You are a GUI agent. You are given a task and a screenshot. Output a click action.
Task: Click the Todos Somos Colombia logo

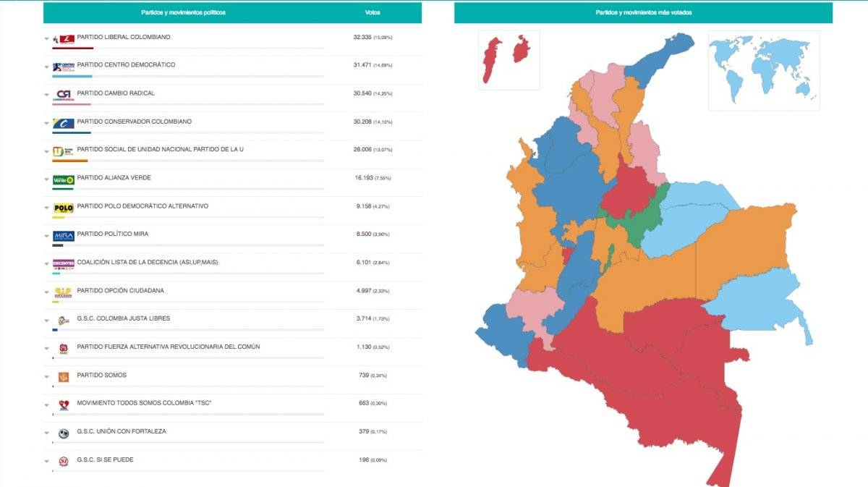[64, 405]
